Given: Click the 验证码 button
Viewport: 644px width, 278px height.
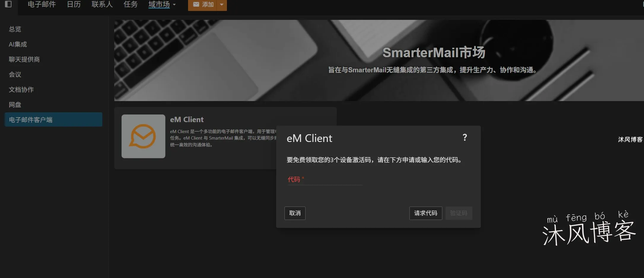Looking at the screenshot, I should click(459, 213).
